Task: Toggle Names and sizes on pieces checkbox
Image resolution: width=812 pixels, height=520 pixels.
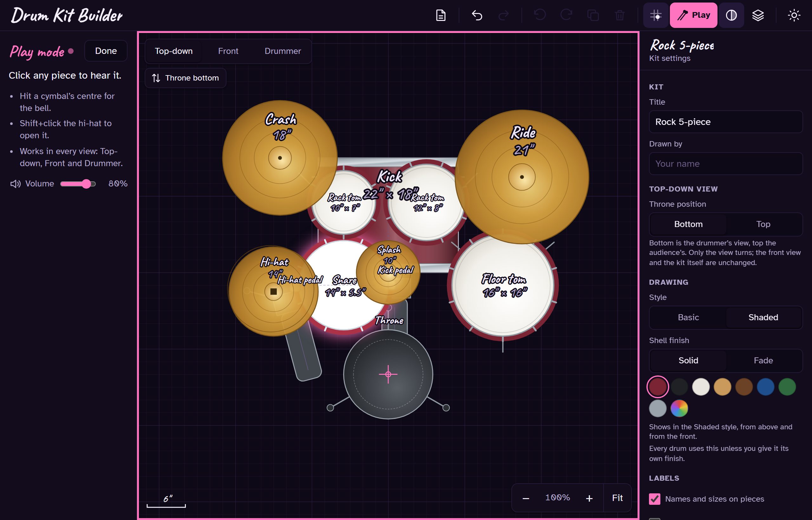Action: (x=655, y=499)
